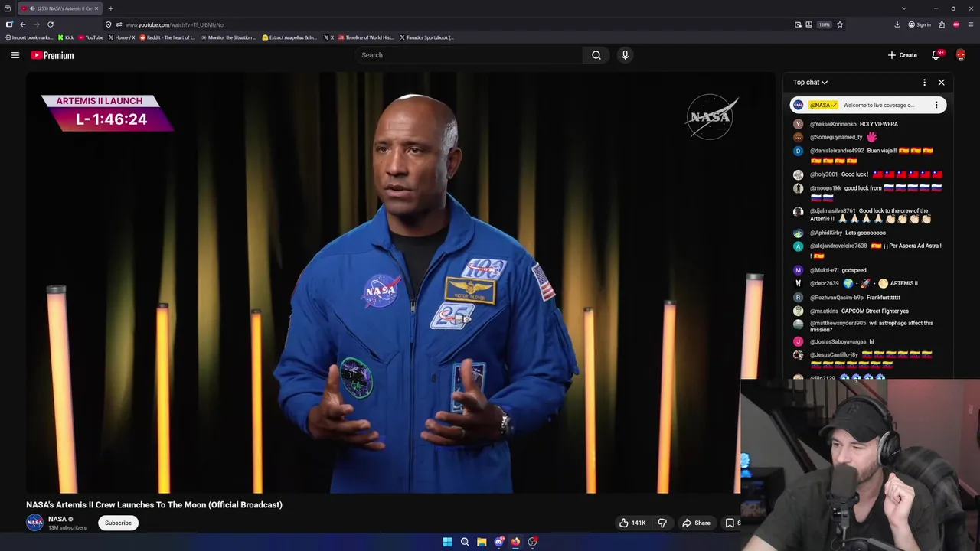Click Sign in to Firefox account

(920, 24)
